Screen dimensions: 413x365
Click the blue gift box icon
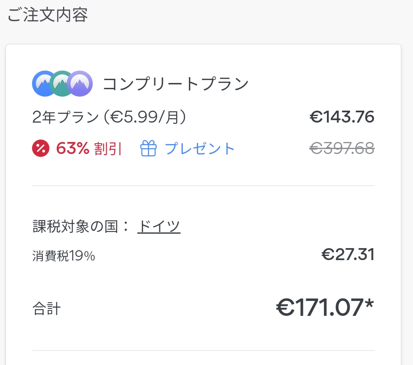[x=148, y=148]
